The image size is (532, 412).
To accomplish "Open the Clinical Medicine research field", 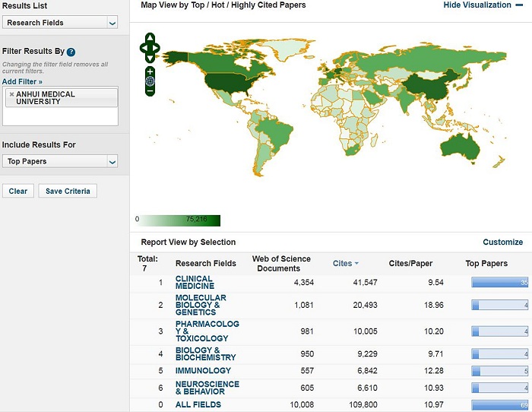I will point(195,282).
